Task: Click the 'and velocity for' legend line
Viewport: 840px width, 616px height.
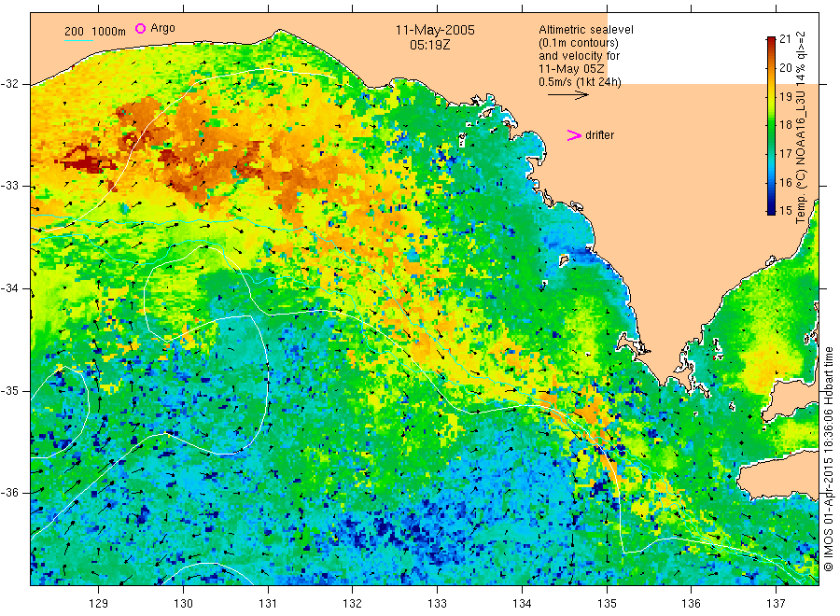Action: (x=579, y=56)
